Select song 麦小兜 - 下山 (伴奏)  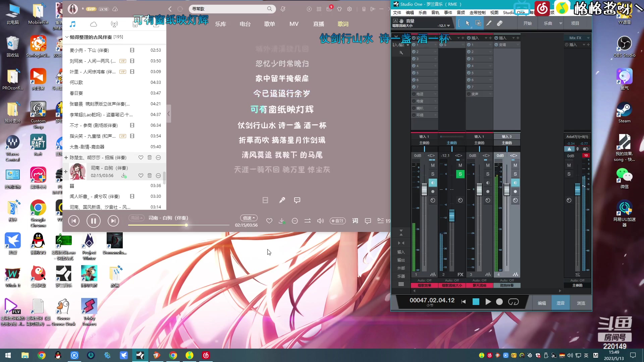[x=114, y=50]
